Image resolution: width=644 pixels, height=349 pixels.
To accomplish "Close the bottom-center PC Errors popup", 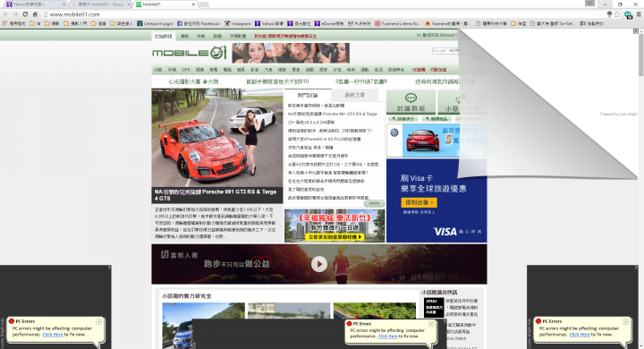I will [x=431, y=324].
